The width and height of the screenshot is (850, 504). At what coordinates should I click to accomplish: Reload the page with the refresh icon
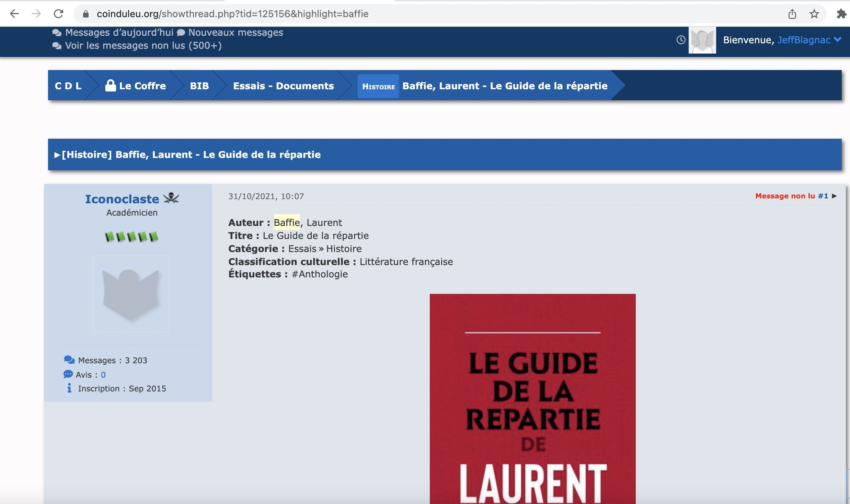pos(58,14)
